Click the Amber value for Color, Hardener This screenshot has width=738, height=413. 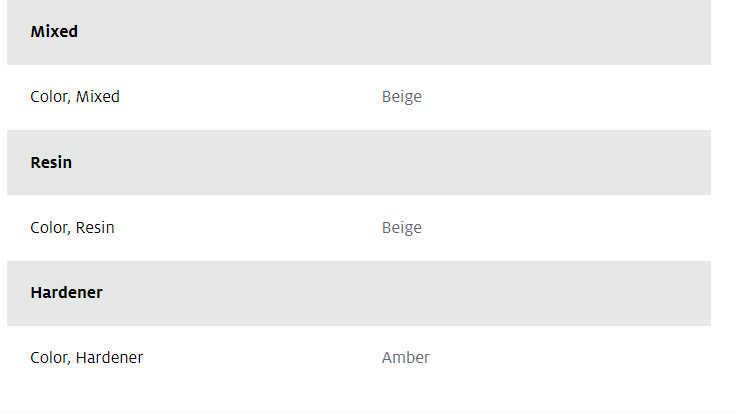[x=405, y=357]
